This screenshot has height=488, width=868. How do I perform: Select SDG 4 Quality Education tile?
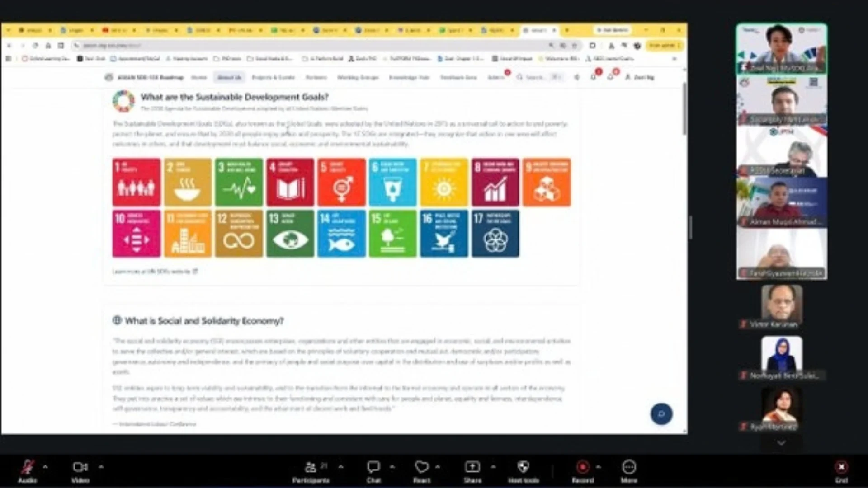tap(290, 182)
